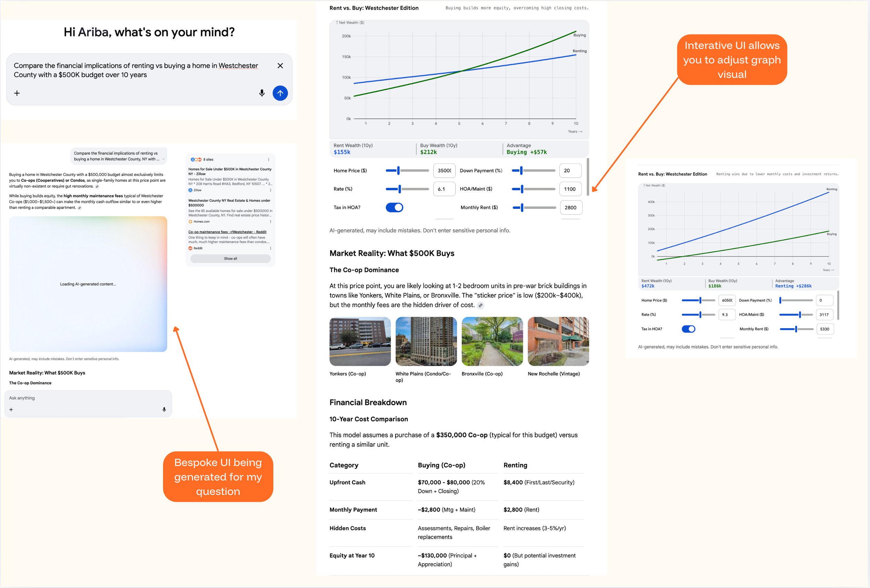Click the plus icon in main prompt box
The image size is (870, 588).
coord(17,93)
